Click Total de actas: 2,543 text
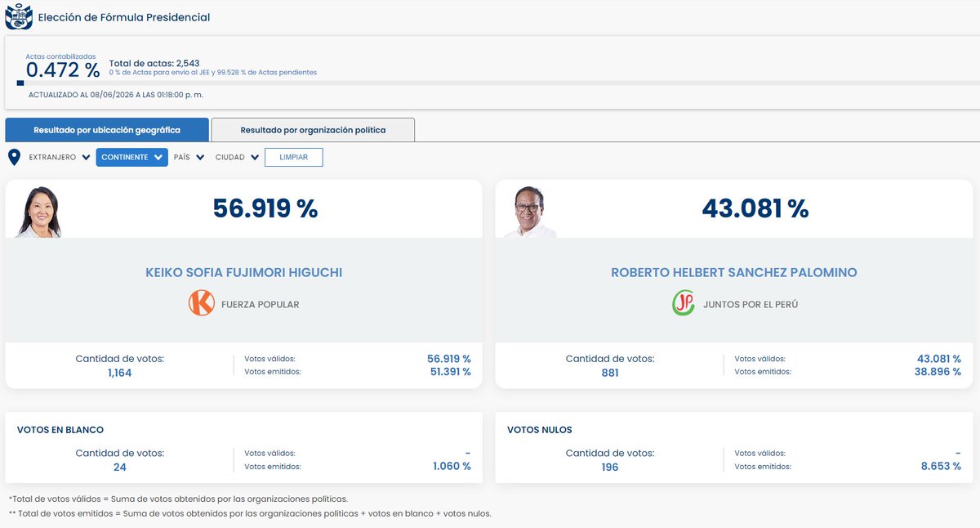 tap(154, 63)
